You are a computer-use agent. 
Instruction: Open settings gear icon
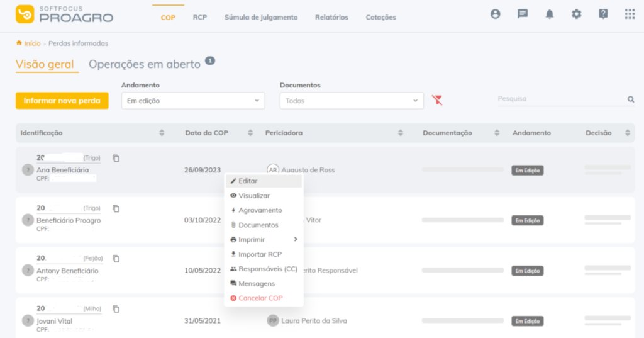tap(576, 14)
